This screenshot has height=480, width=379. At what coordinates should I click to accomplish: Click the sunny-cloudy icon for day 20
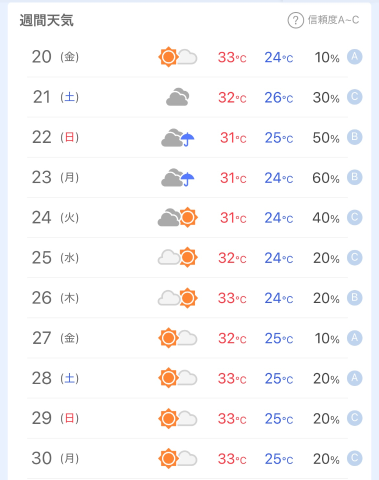pyautogui.click(x=178, y=57)
